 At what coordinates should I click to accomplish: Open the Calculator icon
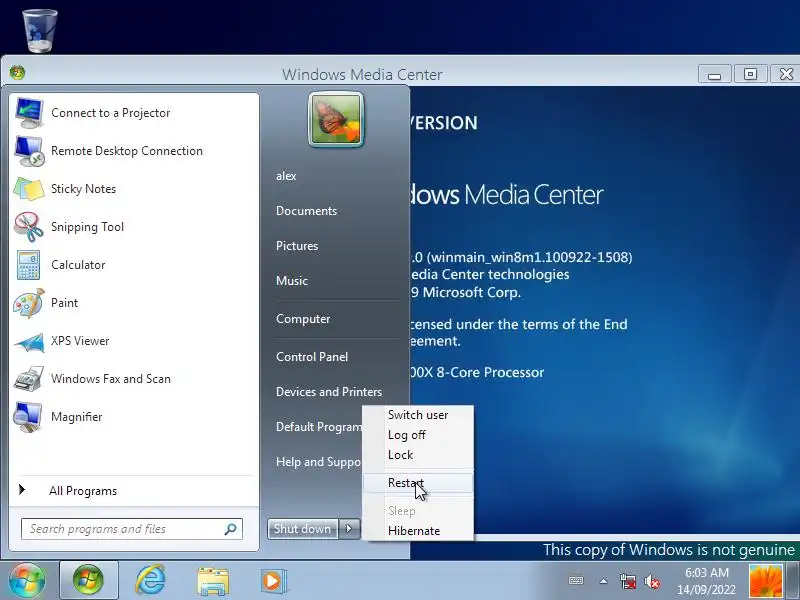tap(29, 265)
